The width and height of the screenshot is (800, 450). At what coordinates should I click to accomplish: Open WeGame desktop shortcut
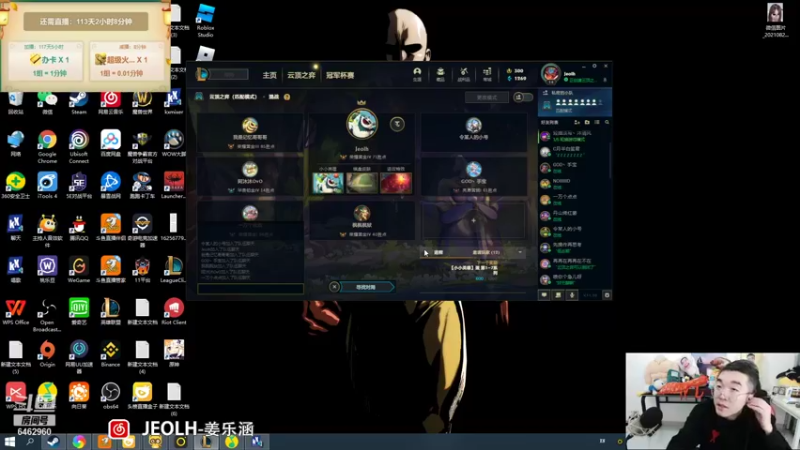point(79,269)
